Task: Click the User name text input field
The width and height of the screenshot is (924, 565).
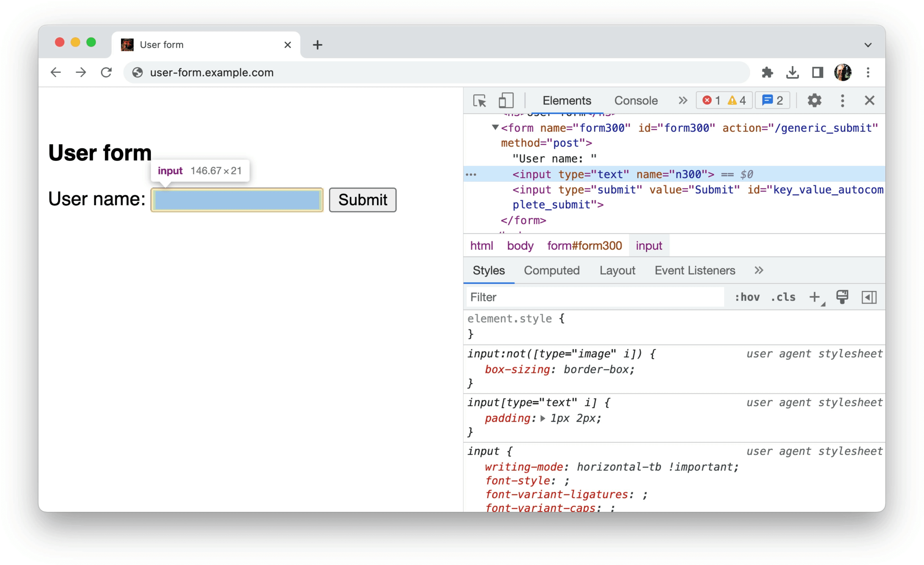Action: click(236, 199)
